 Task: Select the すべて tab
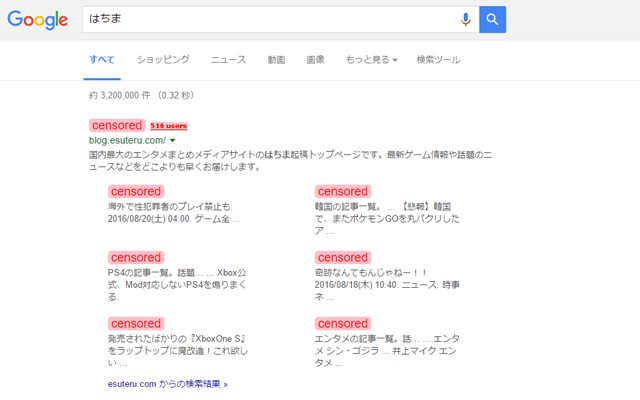pos(102,60)
